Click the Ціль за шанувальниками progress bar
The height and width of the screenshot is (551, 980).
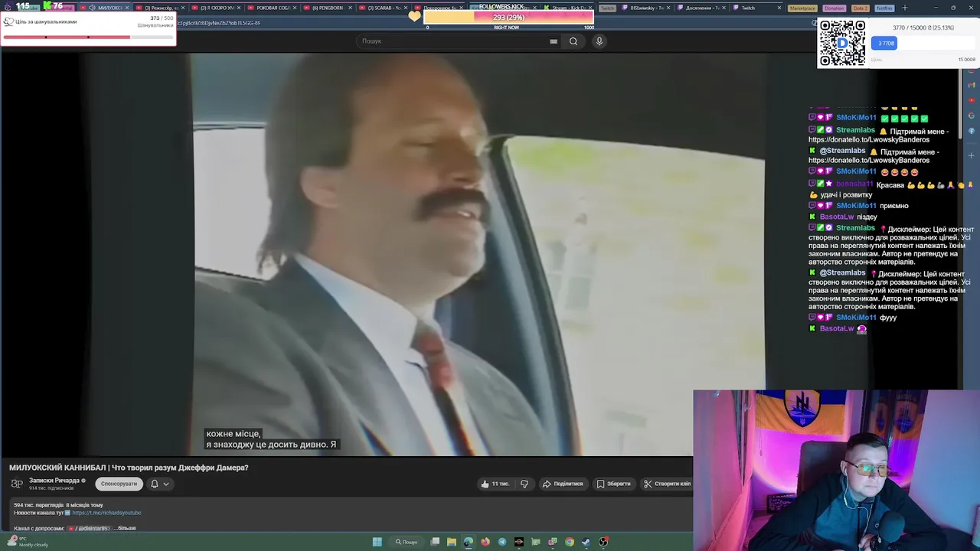[x=88, y=37]
